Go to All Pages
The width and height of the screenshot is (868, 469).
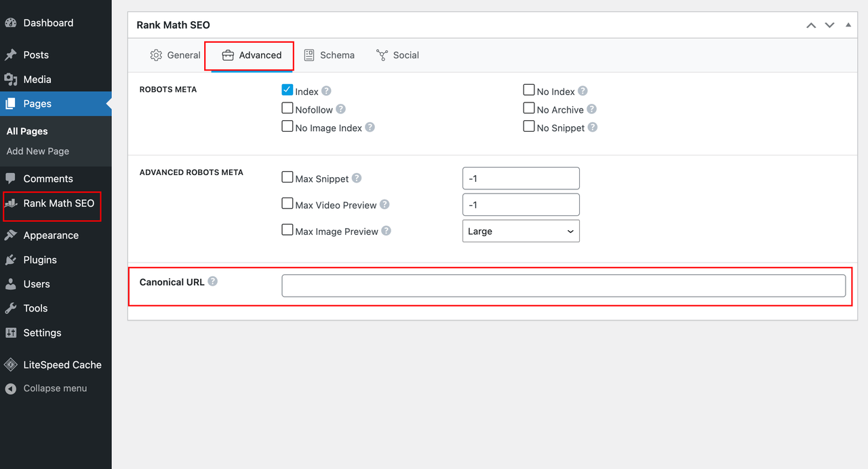[27, 132]
